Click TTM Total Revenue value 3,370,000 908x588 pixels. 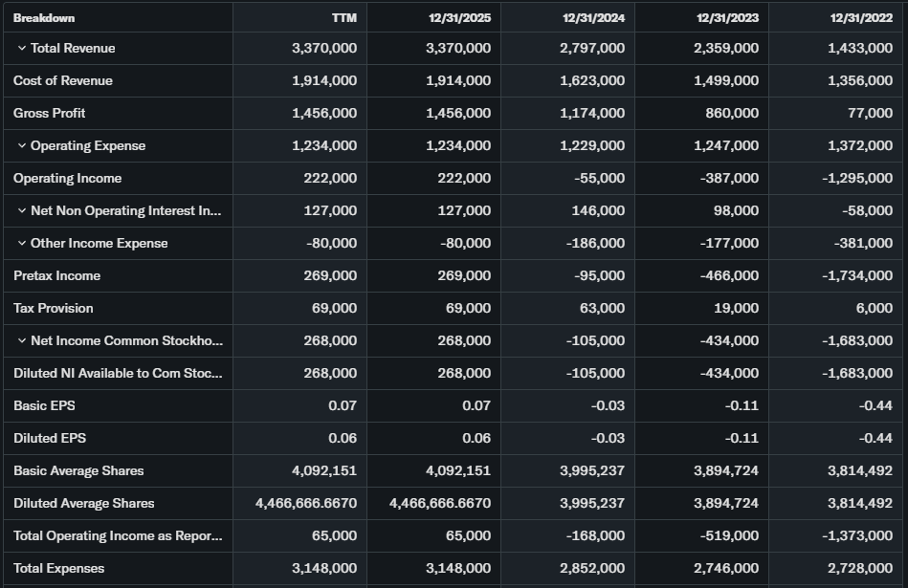pos(324,49)
